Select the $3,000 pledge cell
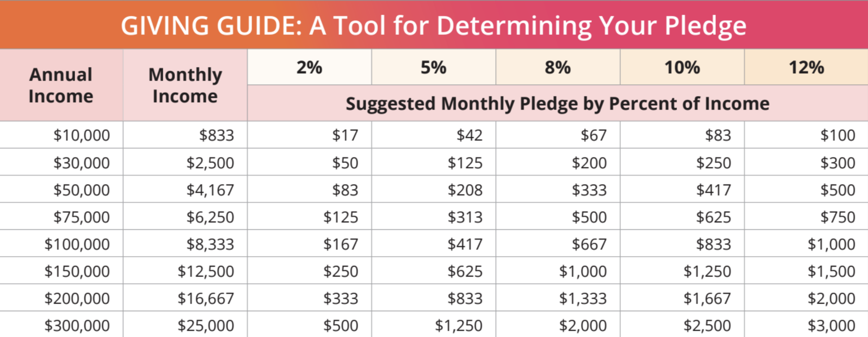Viewport: 868px width, 337px height. click(831, 325)
